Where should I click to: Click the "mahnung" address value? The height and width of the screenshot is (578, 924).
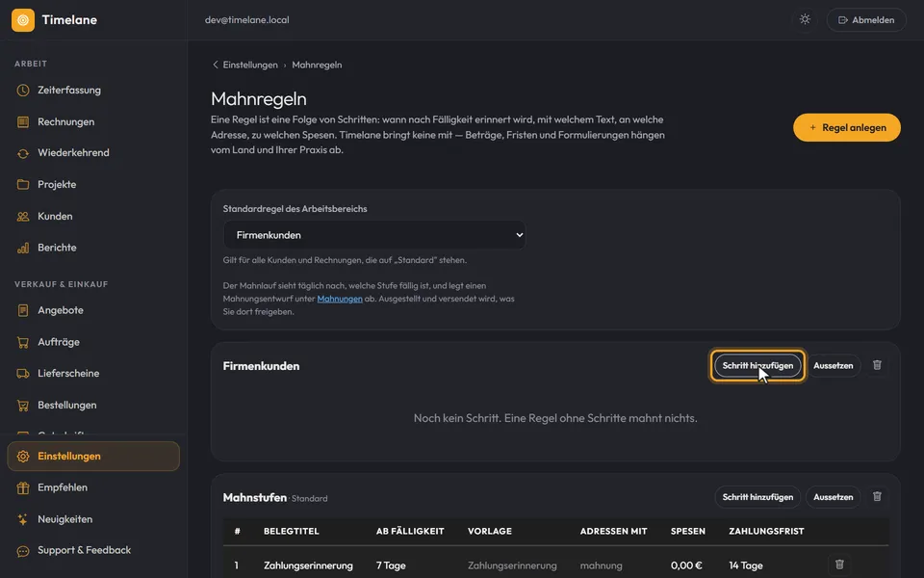coord(601,565)
